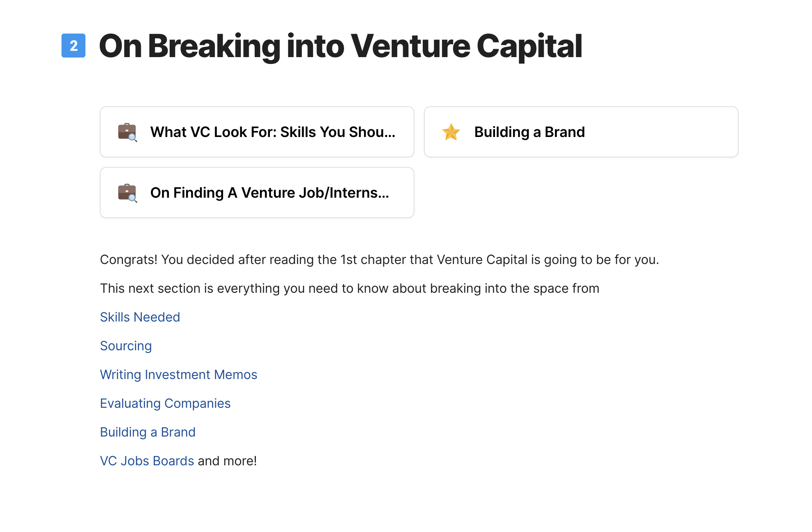The height and width of the screenshot is (532, 812).
Task: Open the What VC Look For subpage
Action: [257, 132]
